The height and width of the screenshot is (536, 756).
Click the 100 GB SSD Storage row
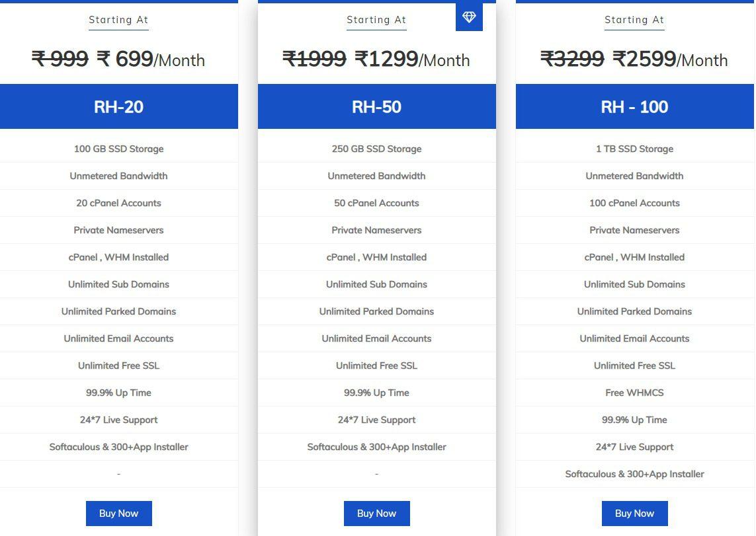tap(118, 149)
